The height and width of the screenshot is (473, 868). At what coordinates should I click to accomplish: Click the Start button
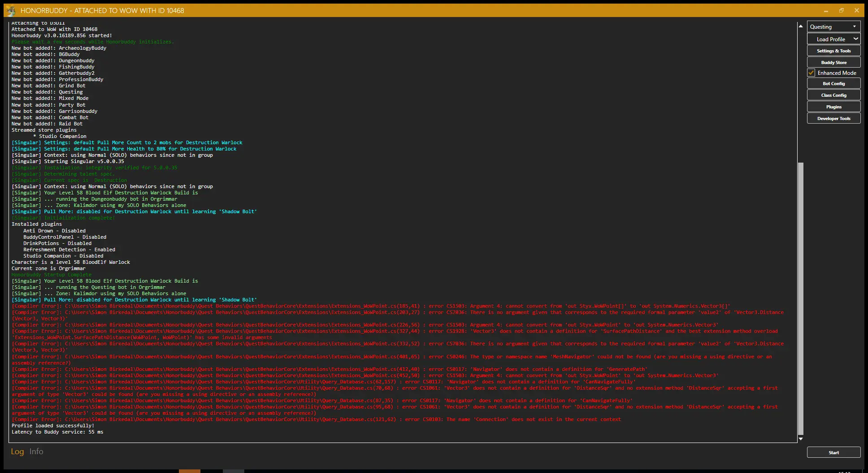(x=833, y=452)
